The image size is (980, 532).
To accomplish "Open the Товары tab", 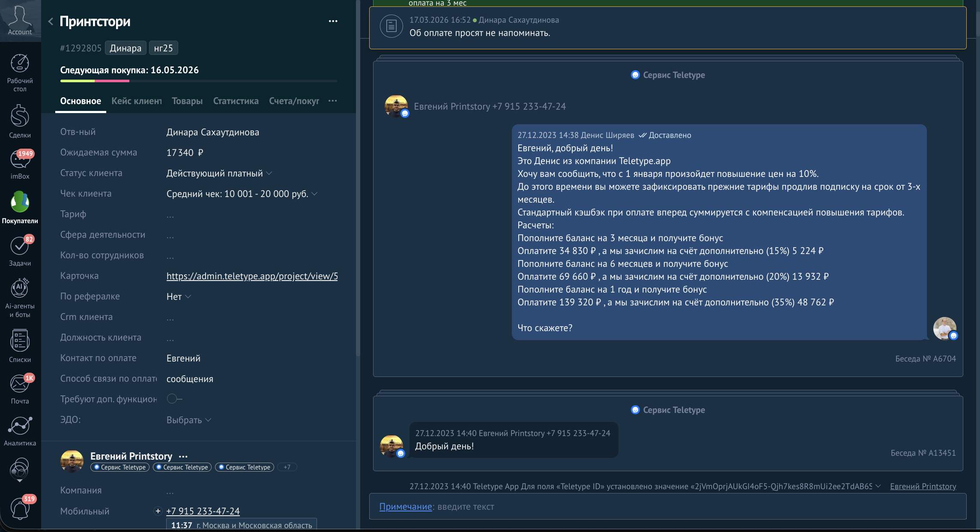I will [187, 101].
